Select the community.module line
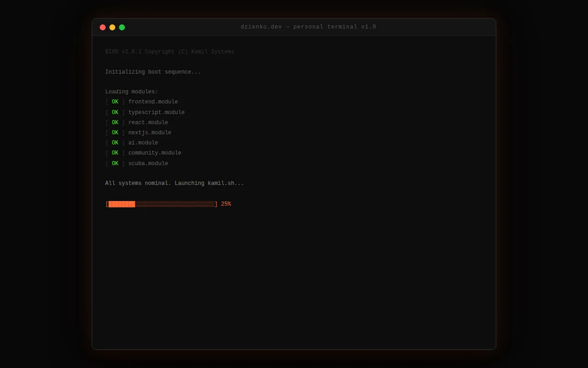The image size is (588, 368). click(x=143, y=153)
